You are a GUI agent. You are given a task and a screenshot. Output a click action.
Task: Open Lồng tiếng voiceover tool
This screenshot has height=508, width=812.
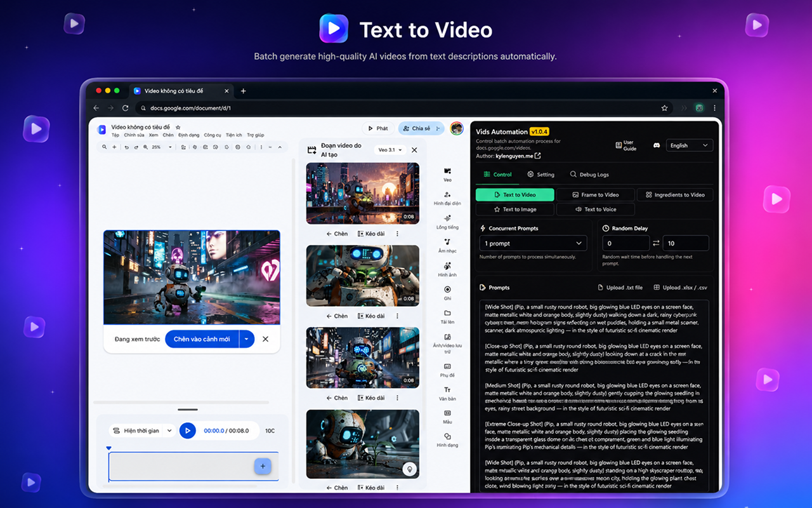tap(447, 222)
